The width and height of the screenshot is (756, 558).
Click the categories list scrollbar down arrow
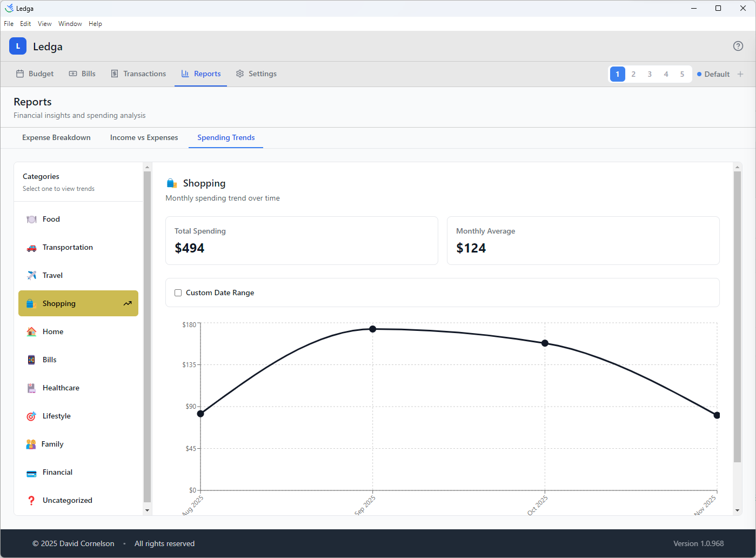coord(147,510)
